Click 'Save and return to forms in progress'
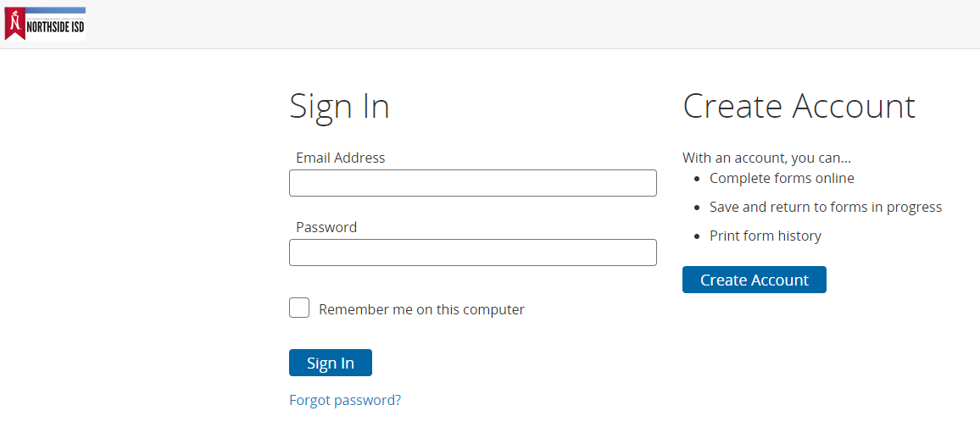The height and width of the screenshot is (444, 980). click(x=826, y=207)
